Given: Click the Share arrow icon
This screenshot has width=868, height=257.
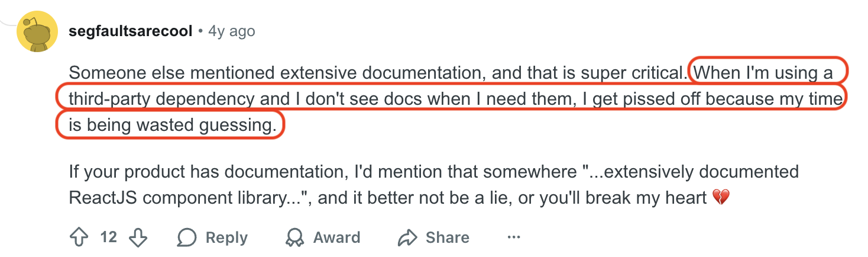Looking at the screenshot, I should coord(407,238).
